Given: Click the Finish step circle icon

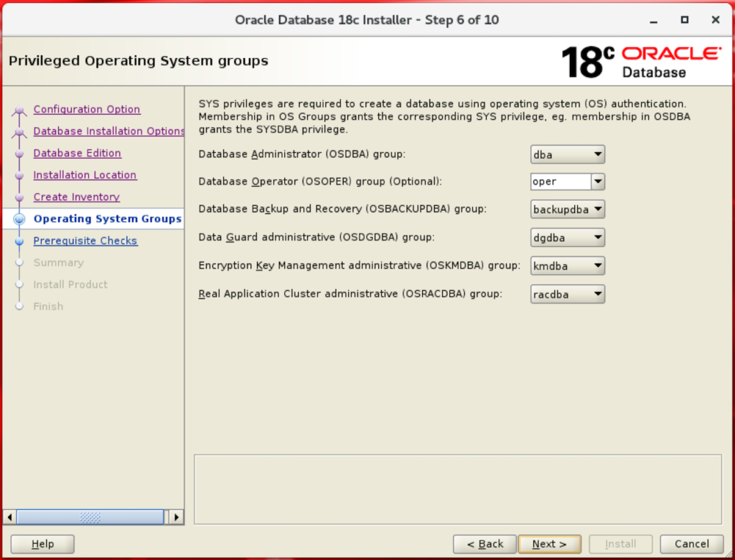Looking at the screenshot, I should point(19,307).
